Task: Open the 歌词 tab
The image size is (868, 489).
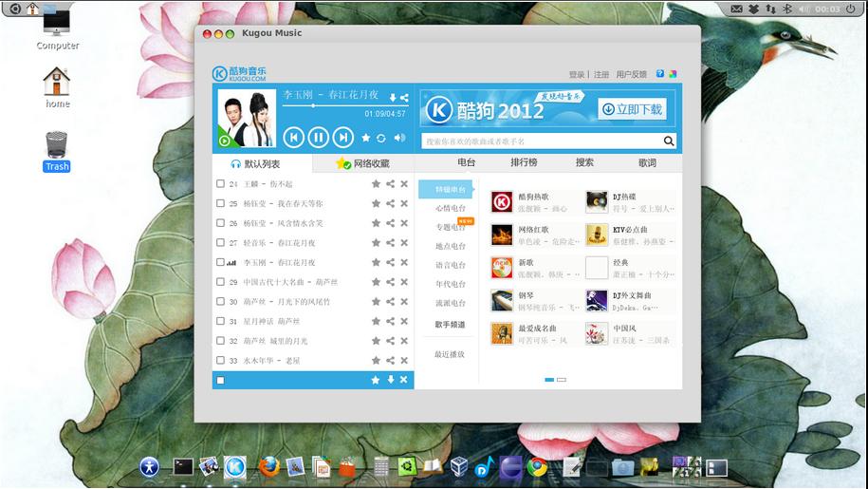Action: [647, 162]
